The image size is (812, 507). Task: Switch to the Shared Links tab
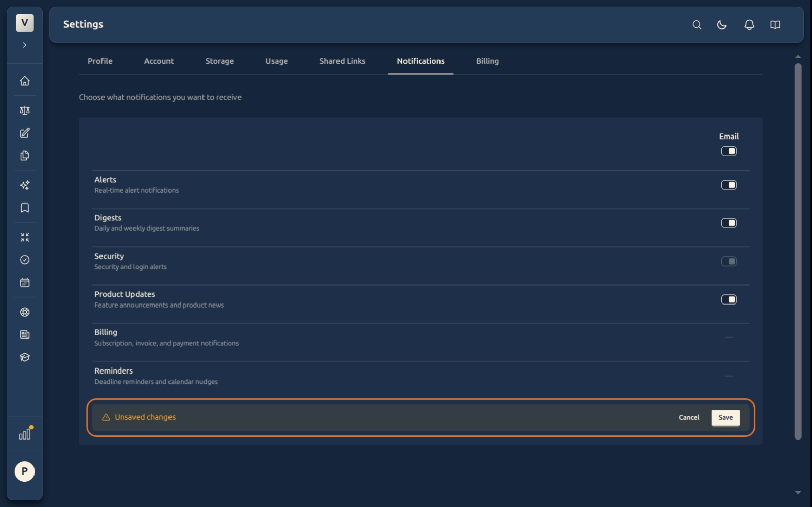pos(343,61)
